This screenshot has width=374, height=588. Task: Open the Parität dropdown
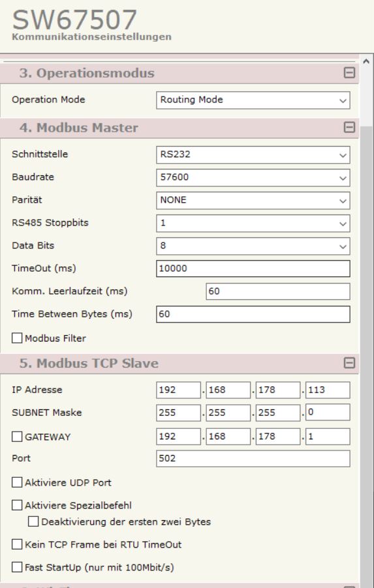[x=253, y=201]
